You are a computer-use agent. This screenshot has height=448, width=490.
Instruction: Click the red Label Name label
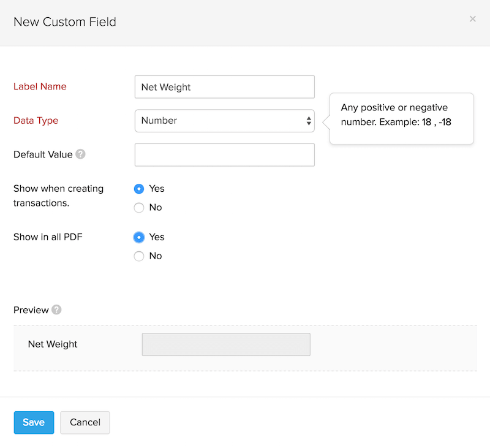(40, 86)
